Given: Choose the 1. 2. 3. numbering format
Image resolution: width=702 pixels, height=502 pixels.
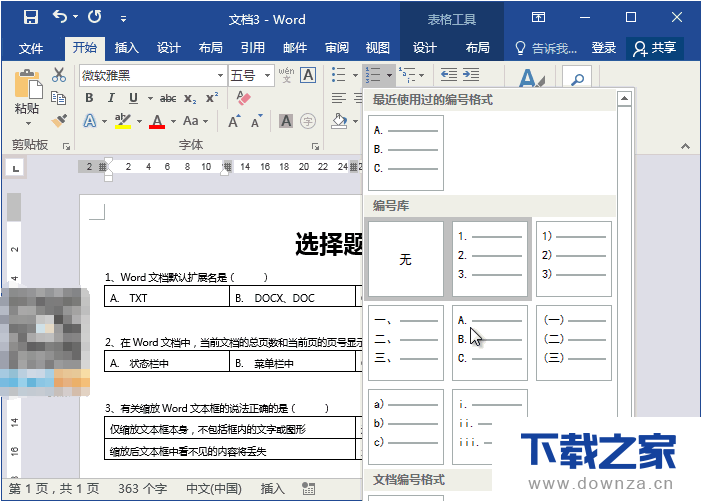Looking at the screenshot, I should [x=490, y=259].
